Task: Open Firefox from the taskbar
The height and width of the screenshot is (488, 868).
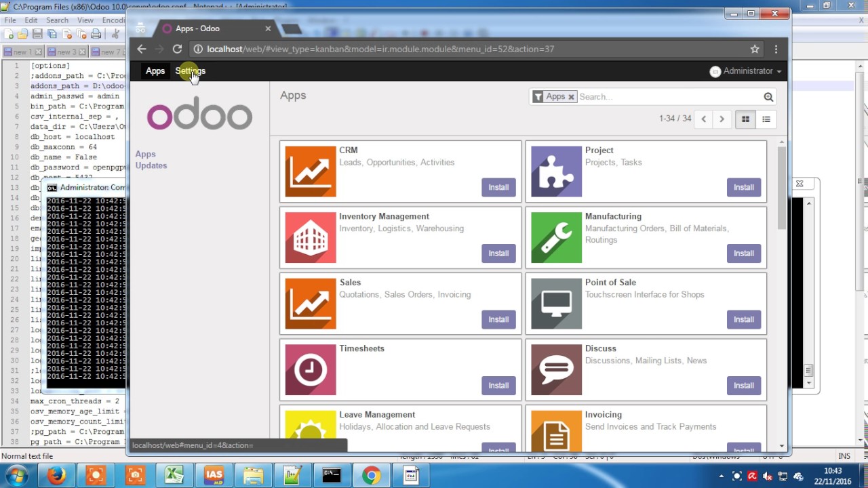Action: (57, 476)
